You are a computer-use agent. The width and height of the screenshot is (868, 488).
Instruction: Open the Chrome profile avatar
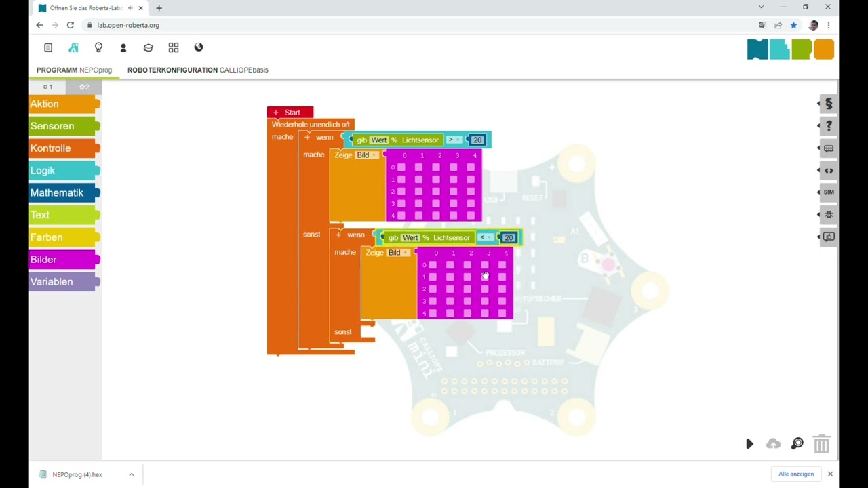pyautogui.click(x=813, y=25)
